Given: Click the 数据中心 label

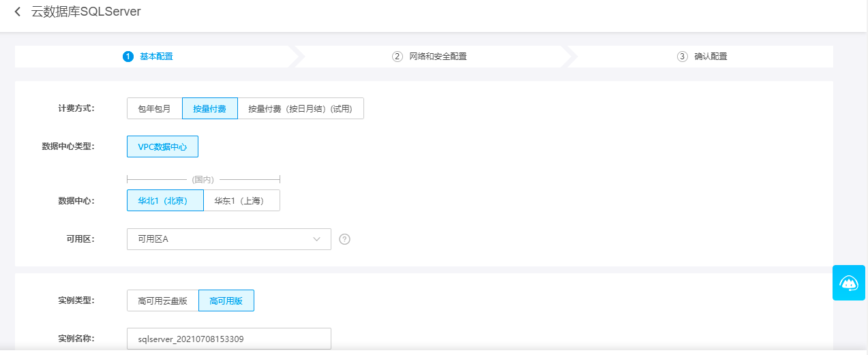Looking at the screenshot, I should (x=76, y=200).
